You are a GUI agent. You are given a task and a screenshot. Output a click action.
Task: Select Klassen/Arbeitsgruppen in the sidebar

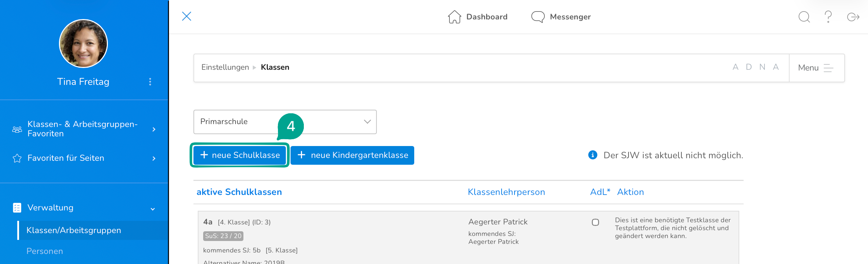tap(93, 230)
